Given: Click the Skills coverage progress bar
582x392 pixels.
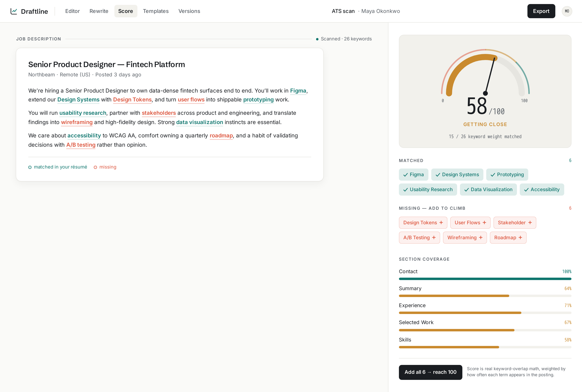Looking at the screenshot, I should 485,347.
